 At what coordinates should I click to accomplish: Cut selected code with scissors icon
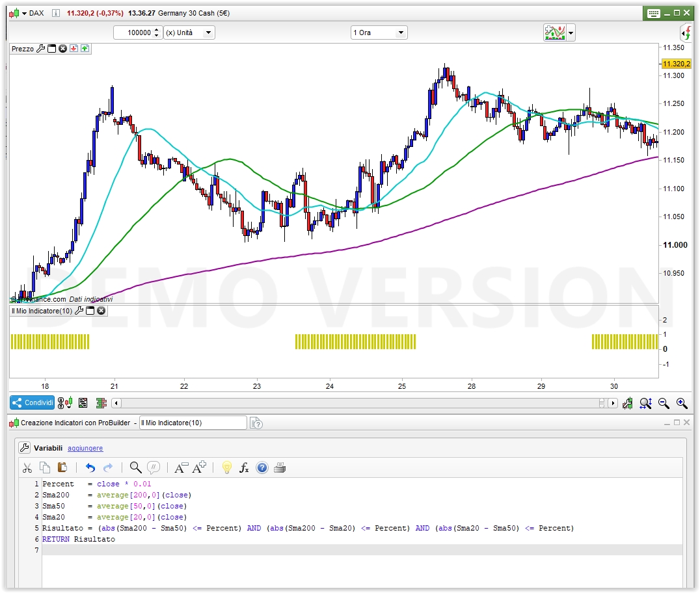tap(27, 468)
